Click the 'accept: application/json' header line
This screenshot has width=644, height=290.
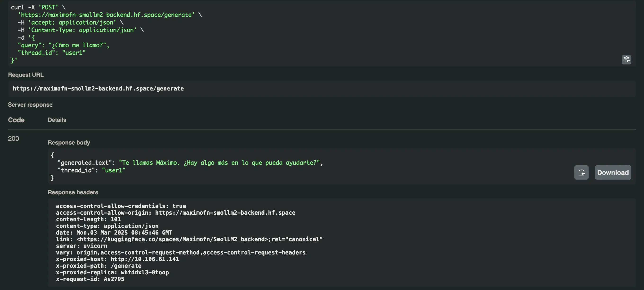(71, 22)
